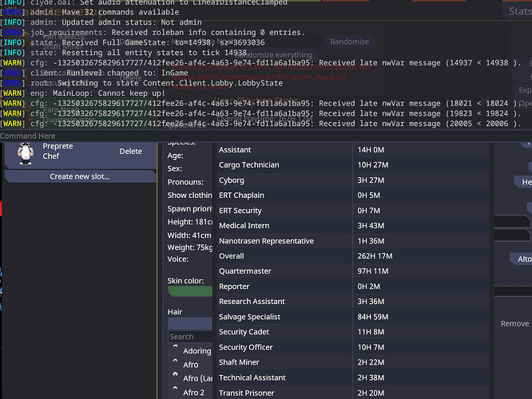
Task: Select the Overall playtime row
Action: coord(353,256)
